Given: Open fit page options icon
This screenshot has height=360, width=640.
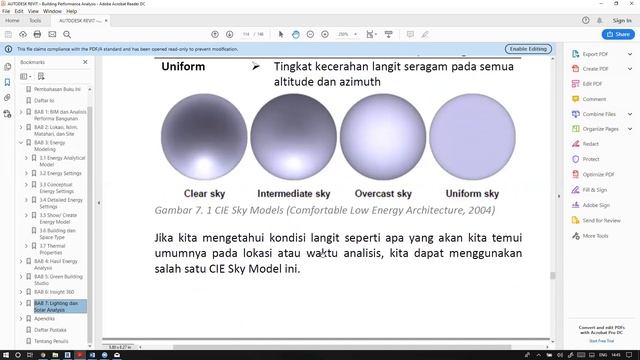Looking at the screenshot, I should pos(371,35).
